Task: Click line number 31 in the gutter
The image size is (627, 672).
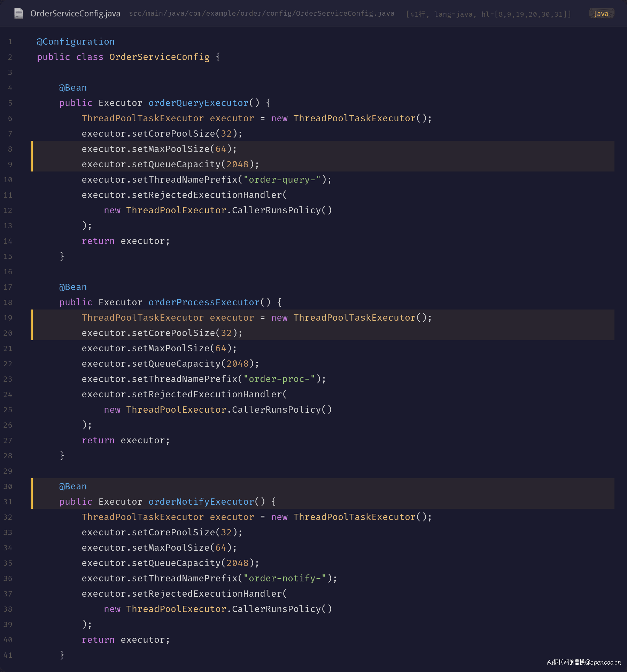Action: (x=8, y=502)
